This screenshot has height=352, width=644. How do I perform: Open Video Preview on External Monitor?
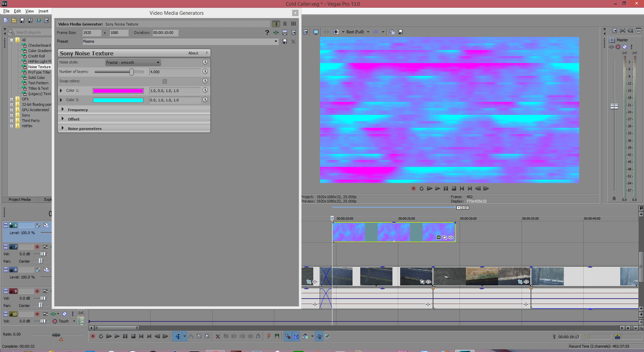click(316, 32)
